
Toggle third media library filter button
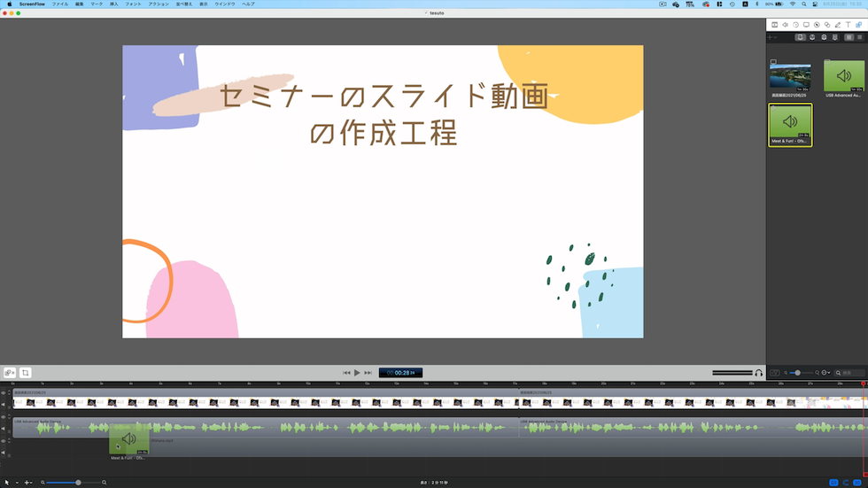(824, 37)
